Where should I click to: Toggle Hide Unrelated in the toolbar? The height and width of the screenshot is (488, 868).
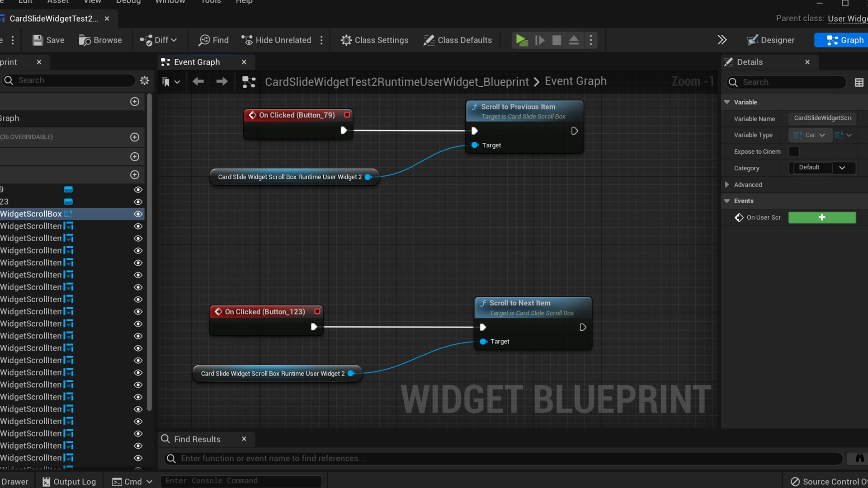point(276,40)
